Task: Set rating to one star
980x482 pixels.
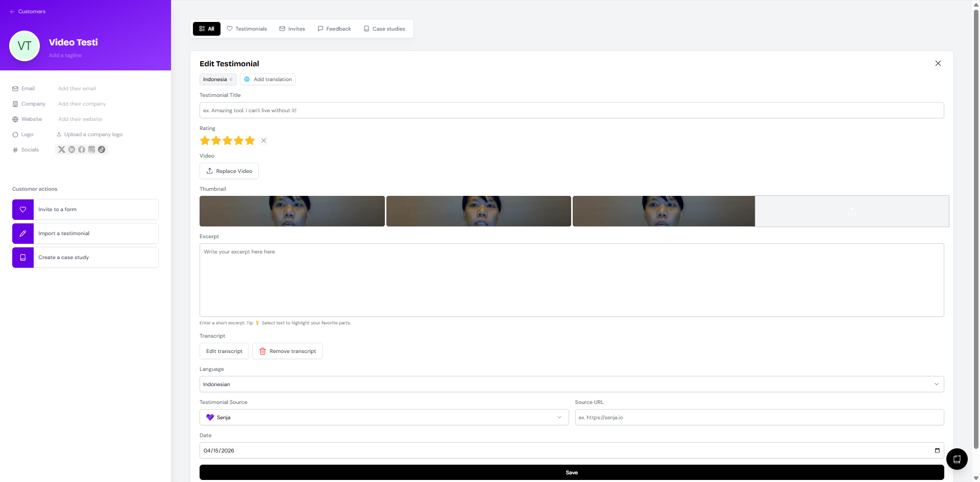Action: [205, 141]
